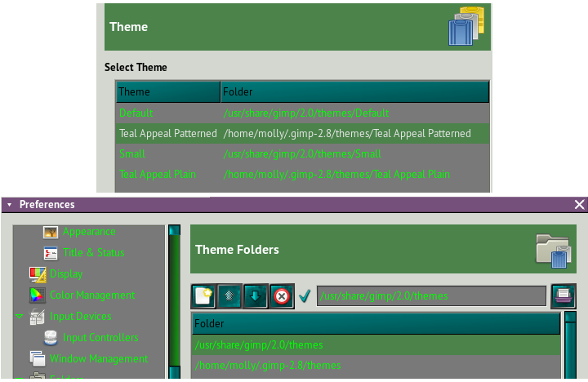Delete selected folder with red X button
This screenshot has height=382, width=588.
click(x=282, y=296)
